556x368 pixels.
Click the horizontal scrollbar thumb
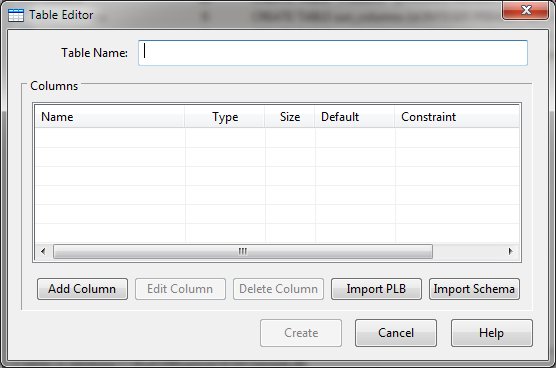(243, 251)
